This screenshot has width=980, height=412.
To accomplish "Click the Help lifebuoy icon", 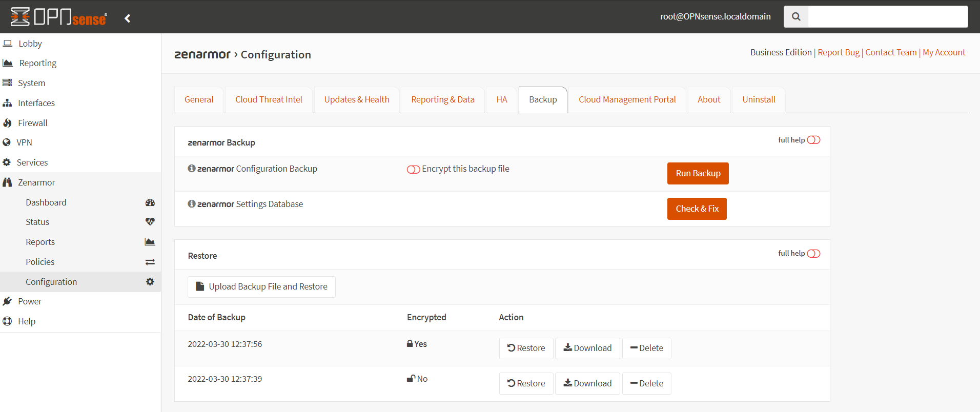I will click(7, 321).
